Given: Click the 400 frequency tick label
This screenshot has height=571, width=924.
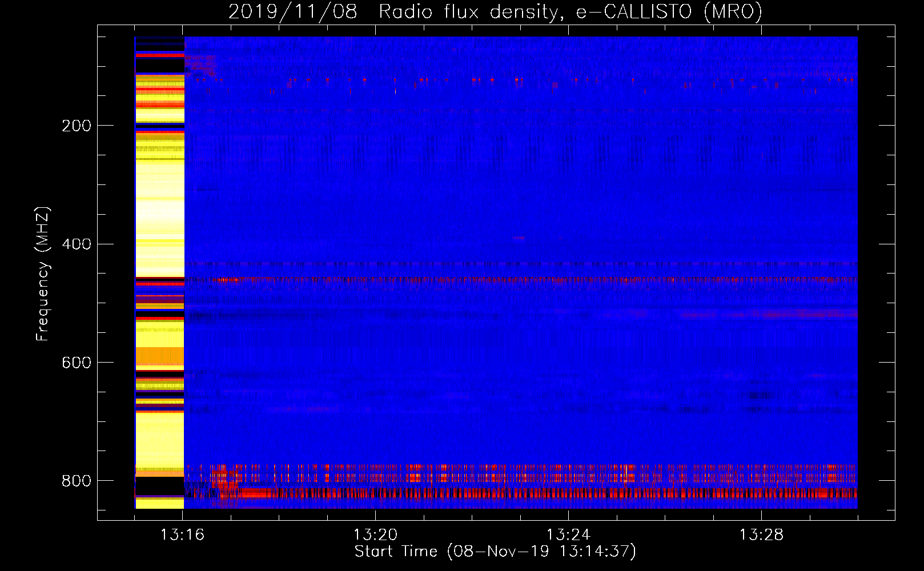Looking at the screenshot, I should 77,244.
